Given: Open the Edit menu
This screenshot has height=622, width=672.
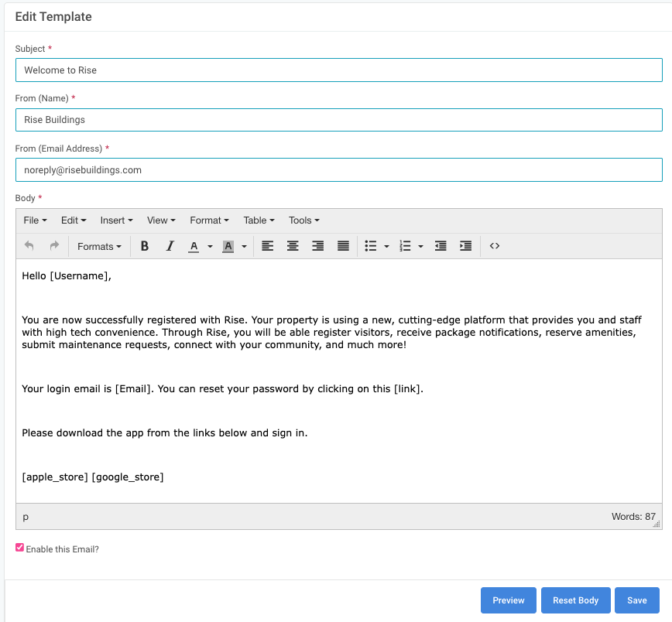Looking at the screenshot, I should (x=74, y=220).
